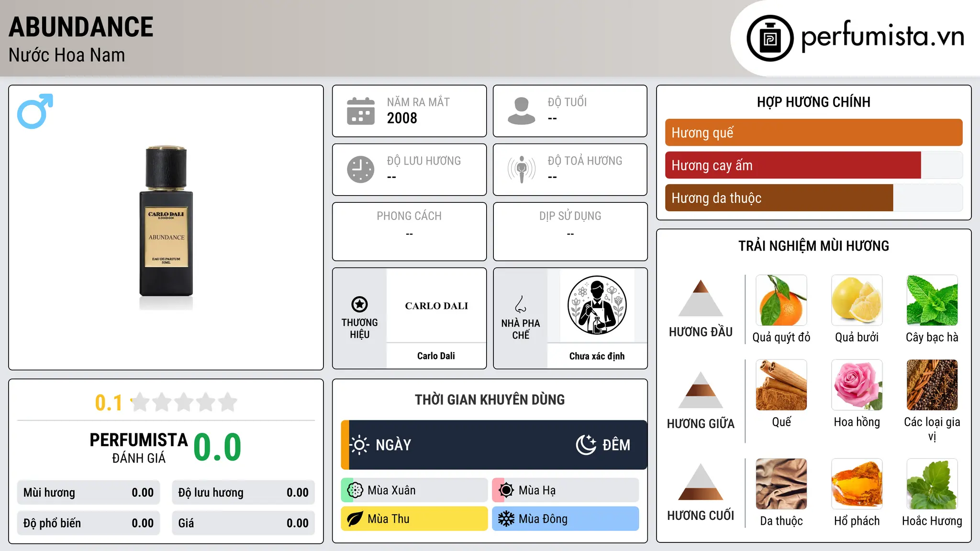
Task: Click the sun icon for Mùa Hạ
Action: (506, 490)
